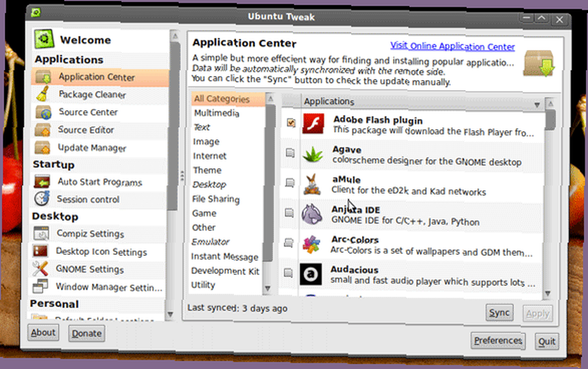Click the Quit button

pos(547,341)
